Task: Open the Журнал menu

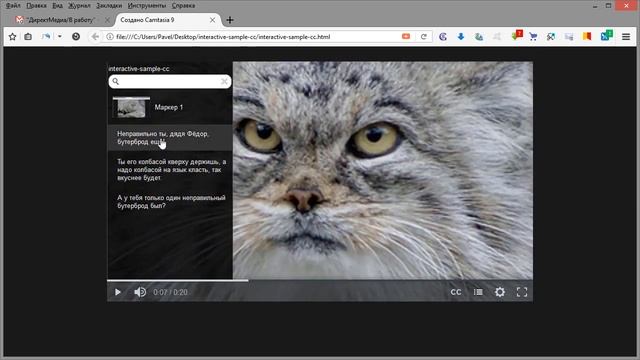Action: pyautogui.click(x=80, y=6)
